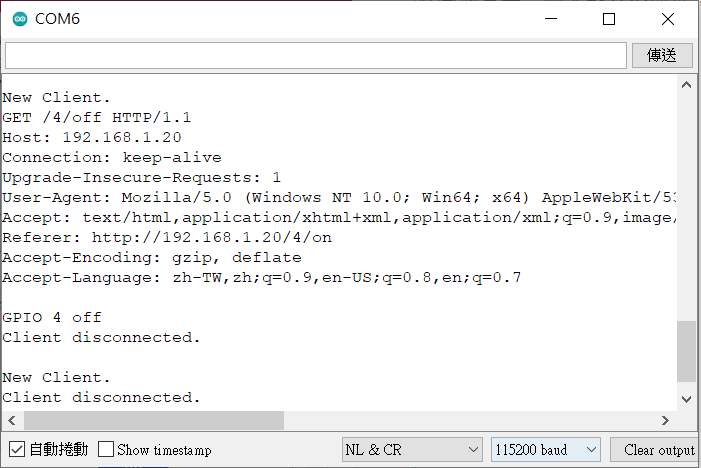The width and height of the screenshot is (701, 468).
Task: Focus the serial message input field
Action: [x=315, y=55]
